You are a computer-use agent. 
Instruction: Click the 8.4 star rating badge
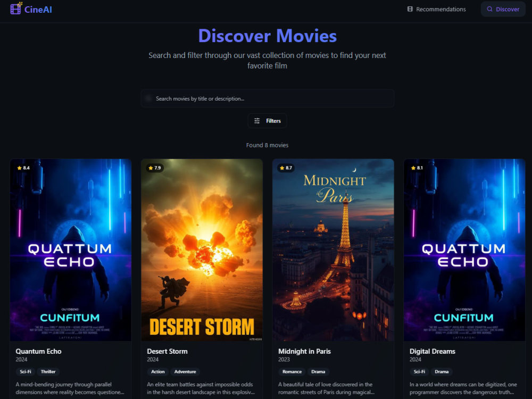point(23,168)
